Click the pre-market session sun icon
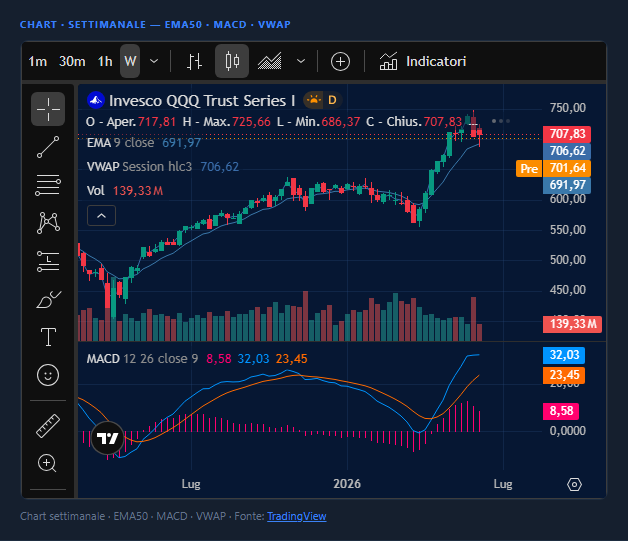Image resolution: width=628 pixels, height=541 pixels. [314, 100]
